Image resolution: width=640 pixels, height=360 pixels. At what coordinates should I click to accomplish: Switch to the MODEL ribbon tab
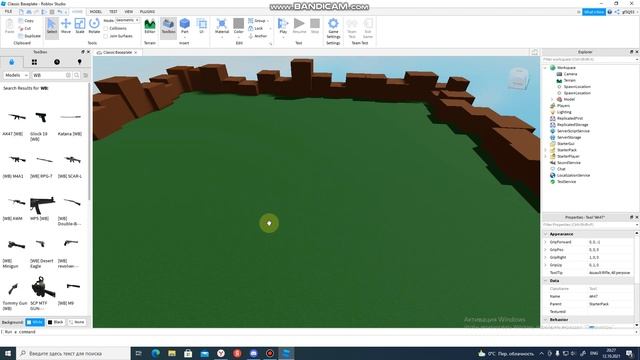point(96,11)
